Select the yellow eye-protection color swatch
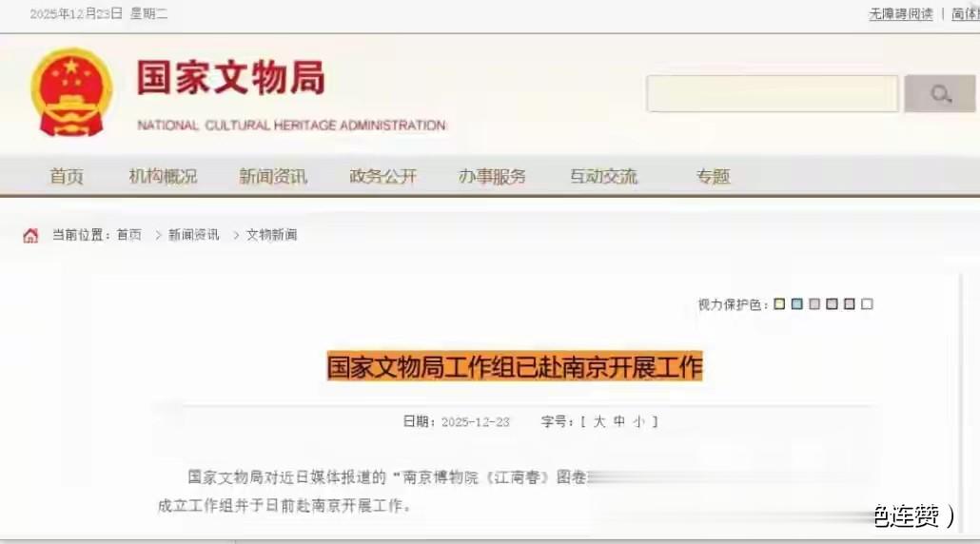Image resolution: width=980 pixels, height=544 pixels. [779, 304]
